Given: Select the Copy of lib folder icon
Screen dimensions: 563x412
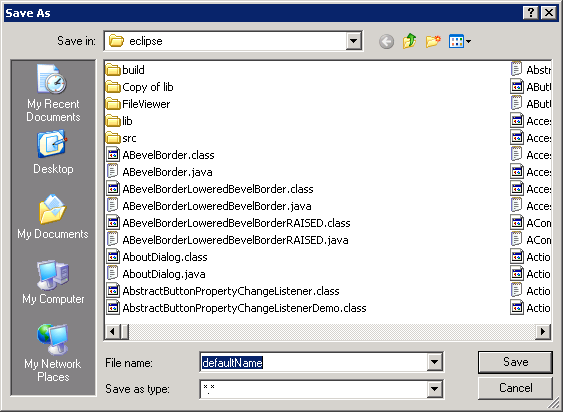Looking at the screenshot, I should click(x=113, y=87).
